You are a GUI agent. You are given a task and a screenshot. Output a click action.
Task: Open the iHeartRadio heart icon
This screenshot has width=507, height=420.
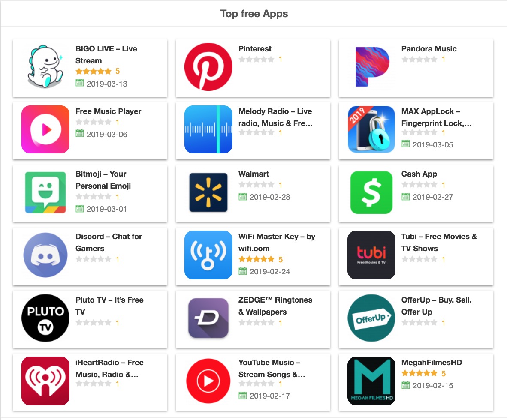[45, 381]
